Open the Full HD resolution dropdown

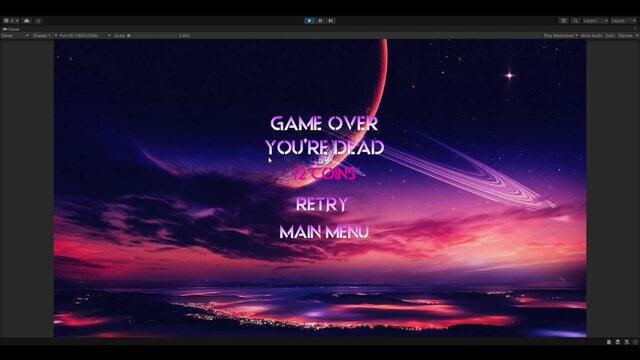[x=85, y=36]
